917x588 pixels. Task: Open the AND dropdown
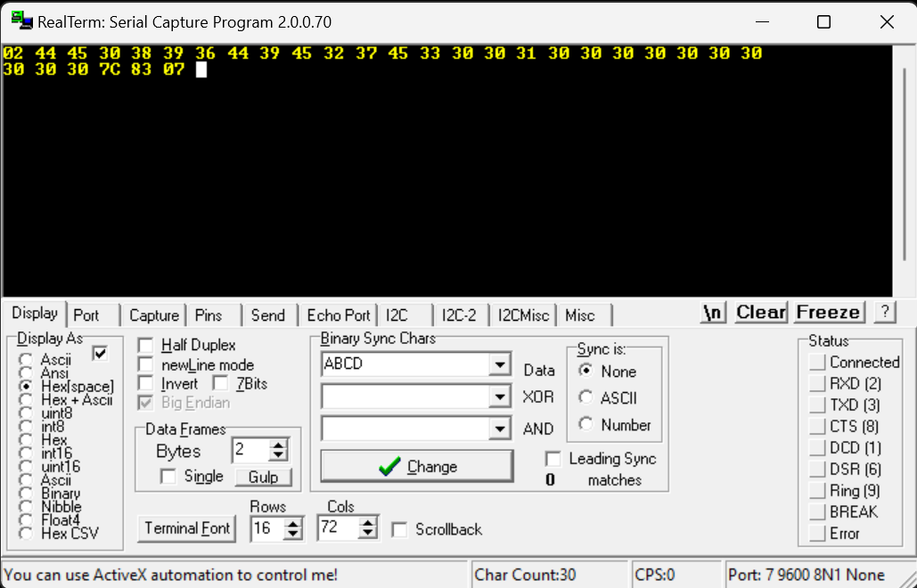(x=500, y=429)
